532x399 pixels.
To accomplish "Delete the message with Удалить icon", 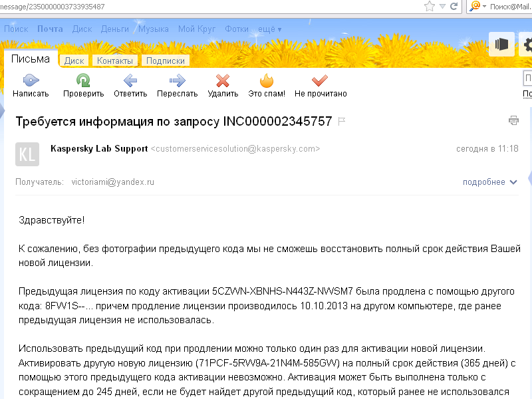I will (223, 80).
